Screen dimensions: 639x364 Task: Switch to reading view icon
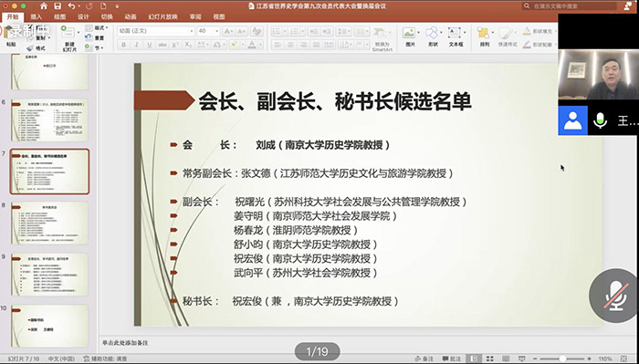coord(506,359)
